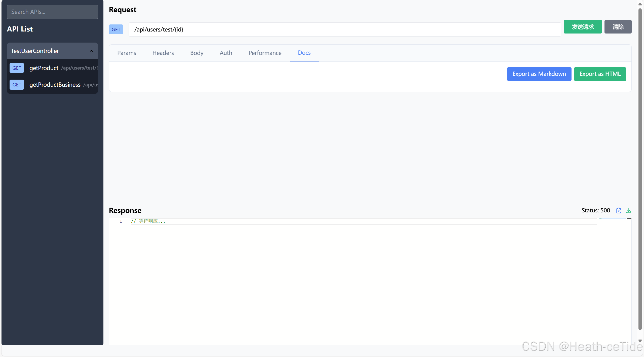Viewport: 644px width, 357px height.
Task: Select the Docs tab
Action: pos(304,53)
